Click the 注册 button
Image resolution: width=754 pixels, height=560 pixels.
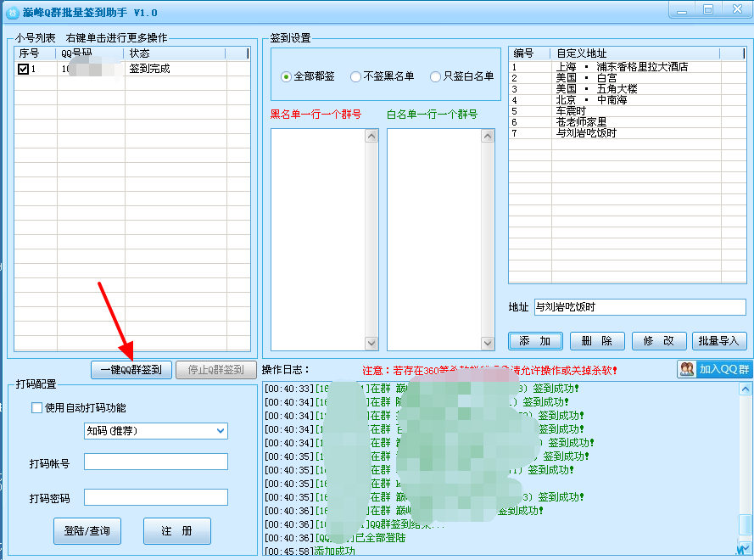pos(177,530)
